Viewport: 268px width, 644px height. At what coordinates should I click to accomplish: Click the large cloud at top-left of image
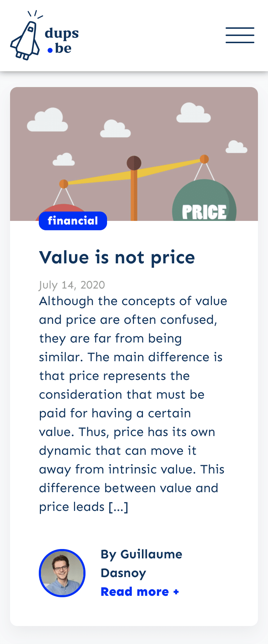(47, 119)
